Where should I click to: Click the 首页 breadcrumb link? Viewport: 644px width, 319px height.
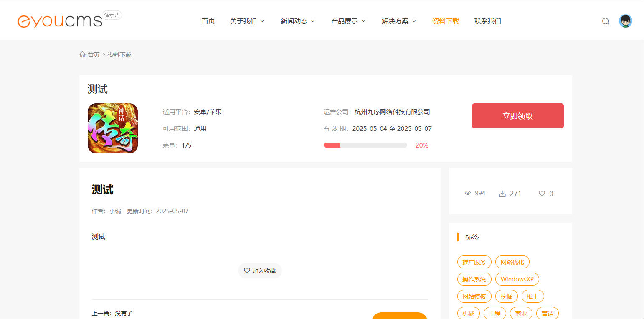(94, 55)
